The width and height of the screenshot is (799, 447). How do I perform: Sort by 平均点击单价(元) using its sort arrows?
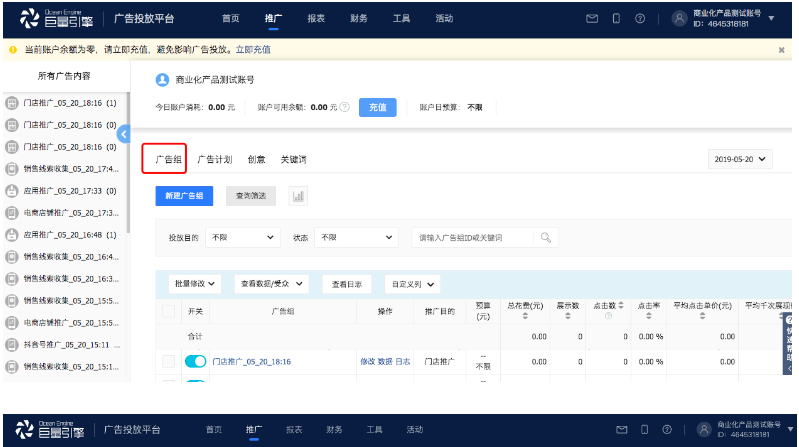pyautogui.click(x=702, y=316)
